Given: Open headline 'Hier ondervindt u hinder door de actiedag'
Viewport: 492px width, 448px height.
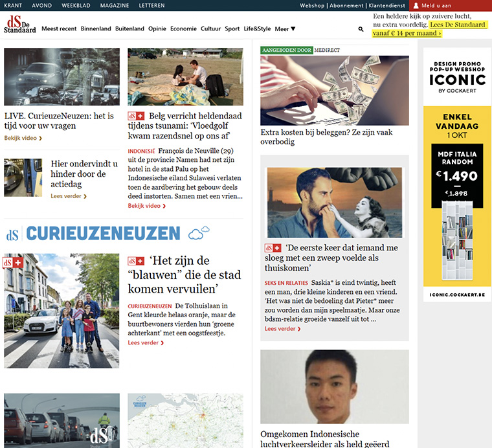Looking at the screenshot, I should click(84, 174).
